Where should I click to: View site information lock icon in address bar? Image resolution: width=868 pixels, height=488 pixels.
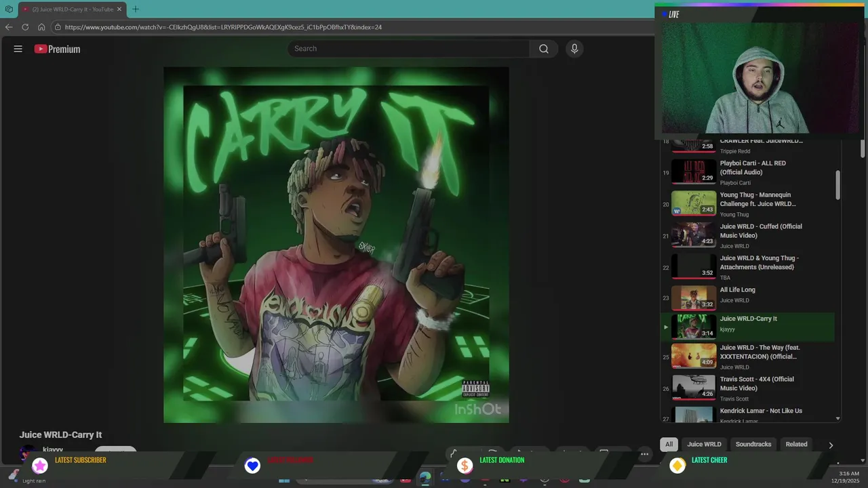[58, 27]
